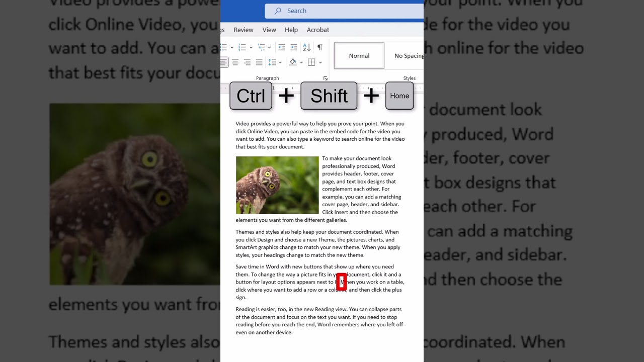Screen dimensions: 644x362
Task: Switch to the View tab
Action: 269,30
